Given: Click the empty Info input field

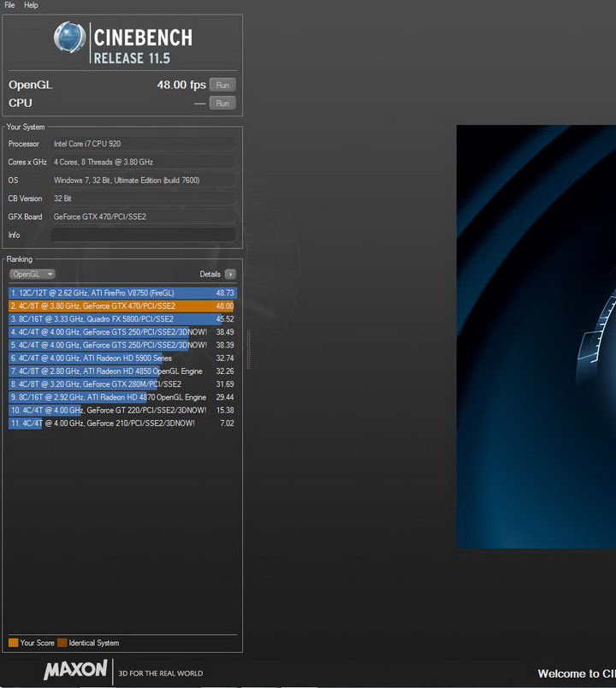Looking at the screenshot, I should (x=143, y=234).
